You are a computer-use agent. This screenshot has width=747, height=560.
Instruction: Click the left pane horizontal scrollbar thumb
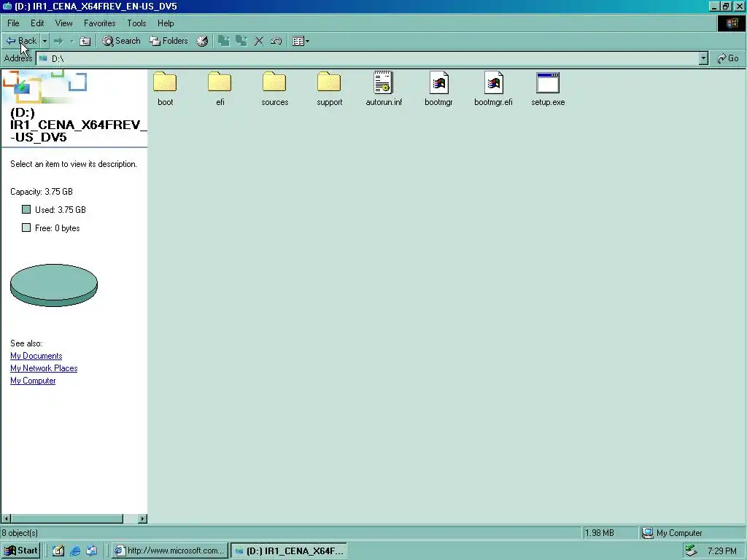click(66, 518)
